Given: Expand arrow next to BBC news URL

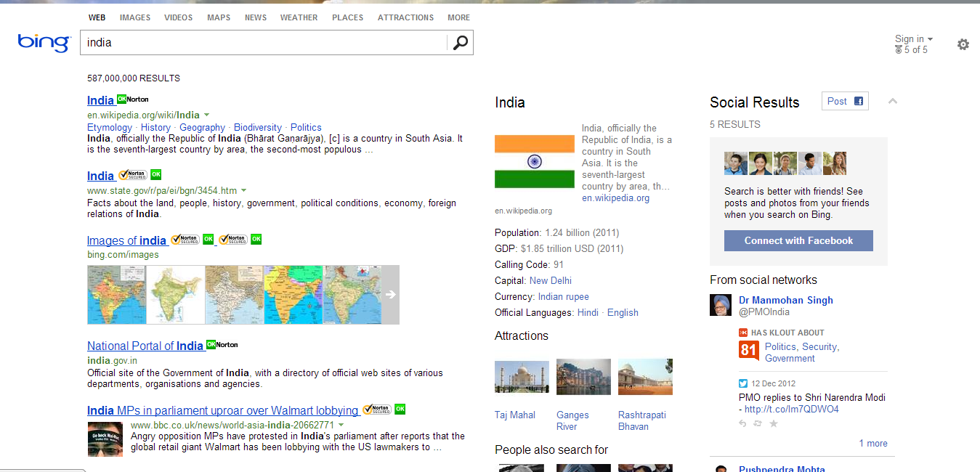Looking at the screenshot, I should click(x=341, y=425).
